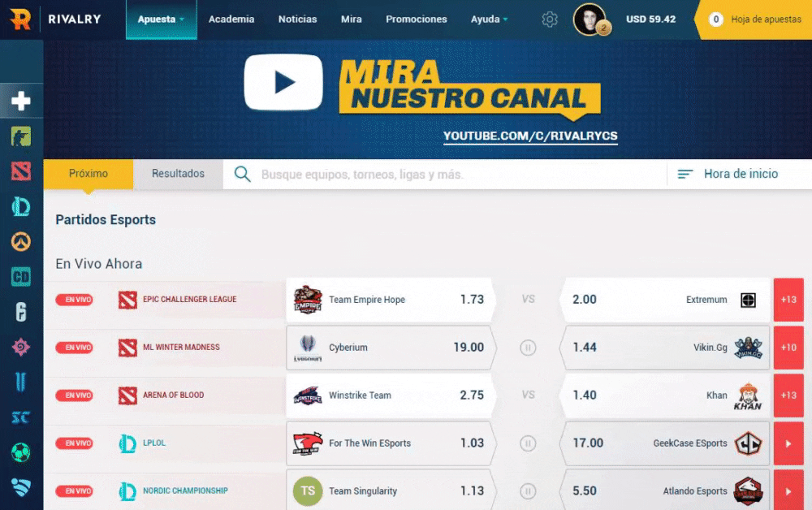Click the Extremum team logo

tap(748, 300)
